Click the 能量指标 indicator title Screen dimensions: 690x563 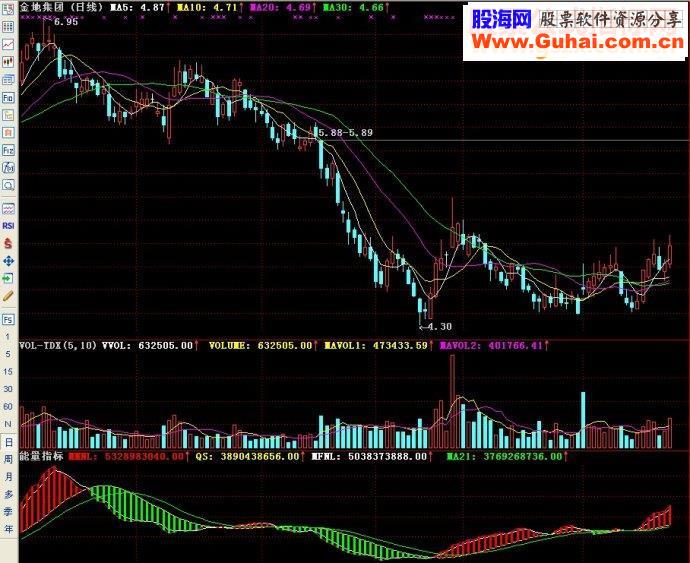tap(42, 456)
